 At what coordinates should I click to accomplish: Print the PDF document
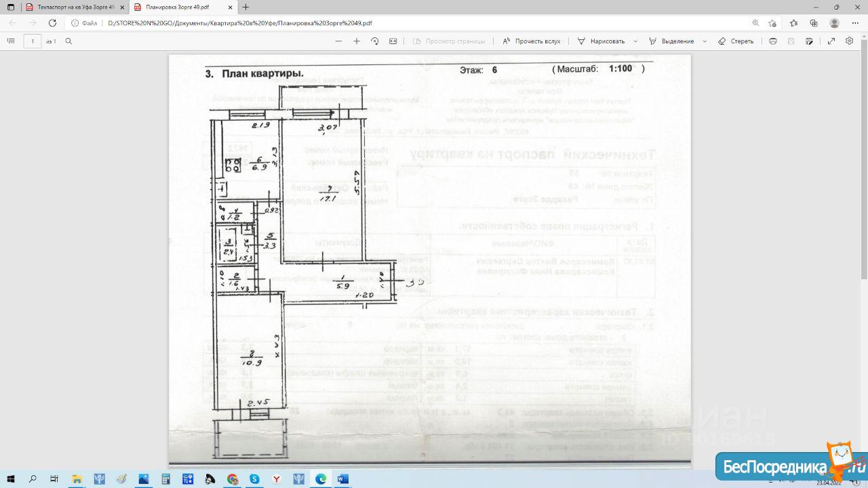pos(773,41)
